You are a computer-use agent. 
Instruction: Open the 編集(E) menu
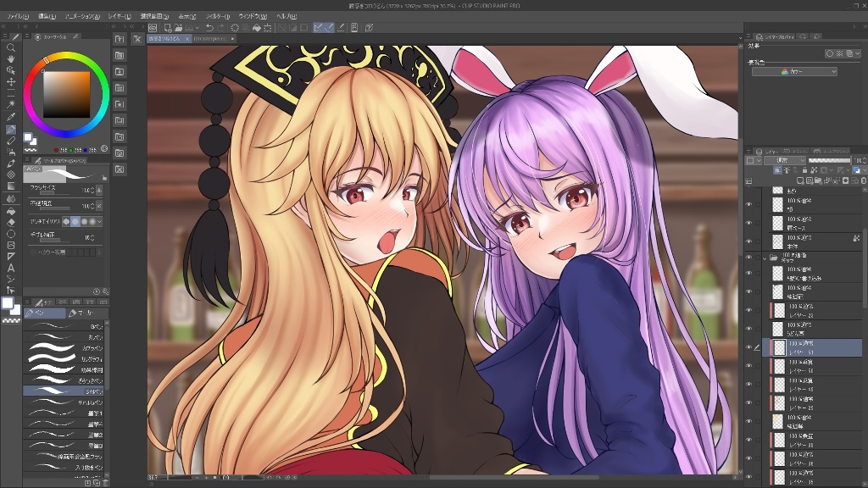[x=47, y=17]
